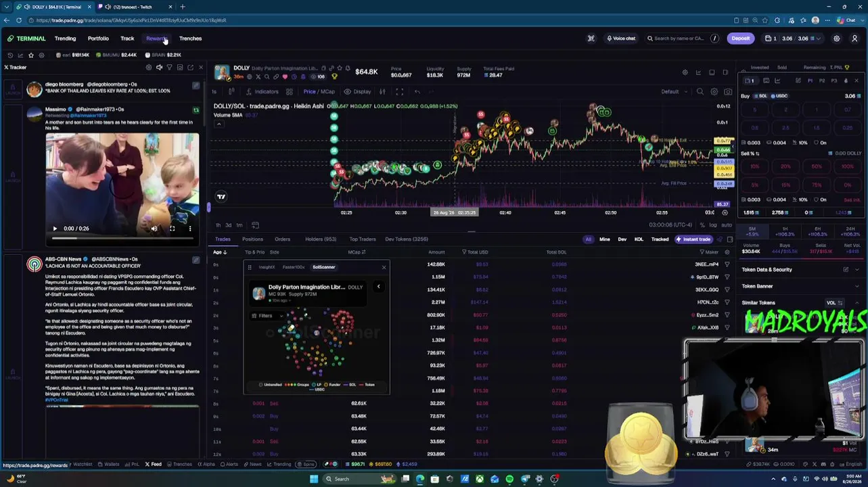Open X Tracker settings gear

click(x=149, y=68)
